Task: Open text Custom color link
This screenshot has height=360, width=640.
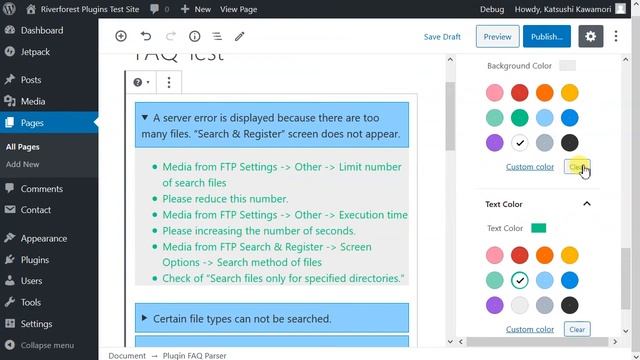Action: (x=530, y=329)
